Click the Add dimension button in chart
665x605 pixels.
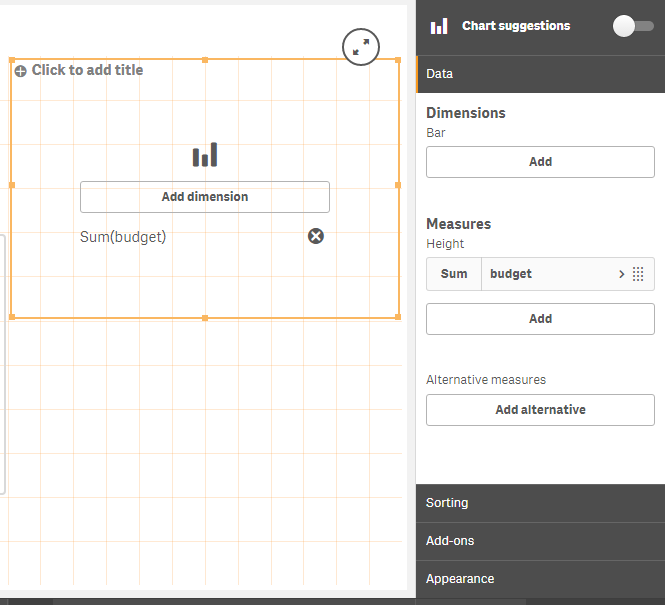[x=205, y=197]
